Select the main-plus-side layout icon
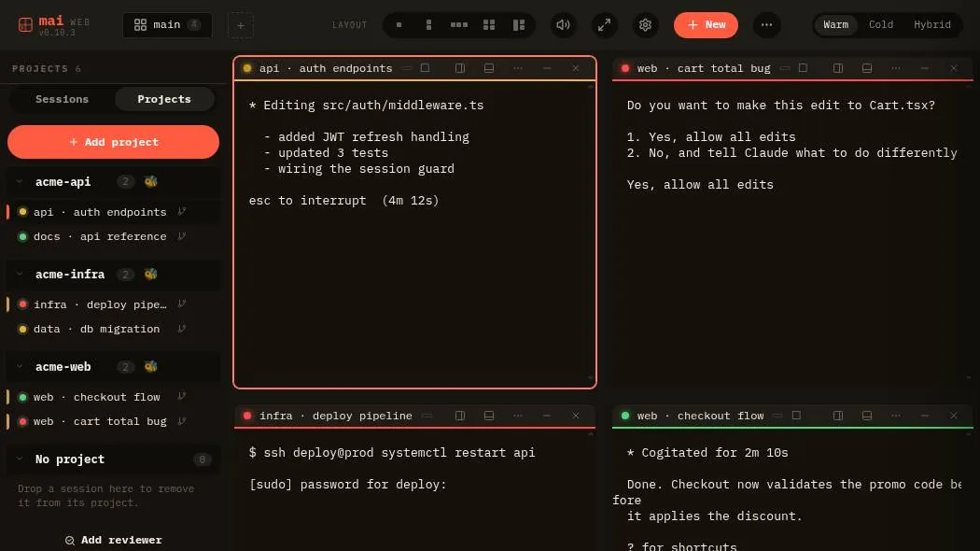 coord(519,25)
